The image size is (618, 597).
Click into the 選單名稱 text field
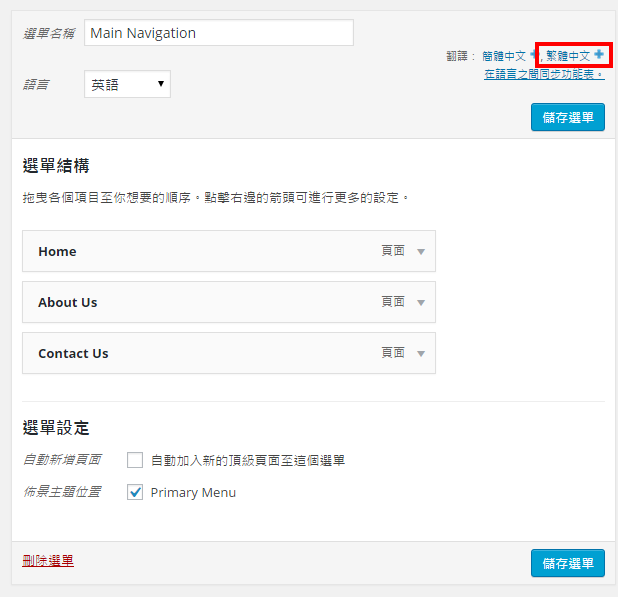click(x=218, y=33)
